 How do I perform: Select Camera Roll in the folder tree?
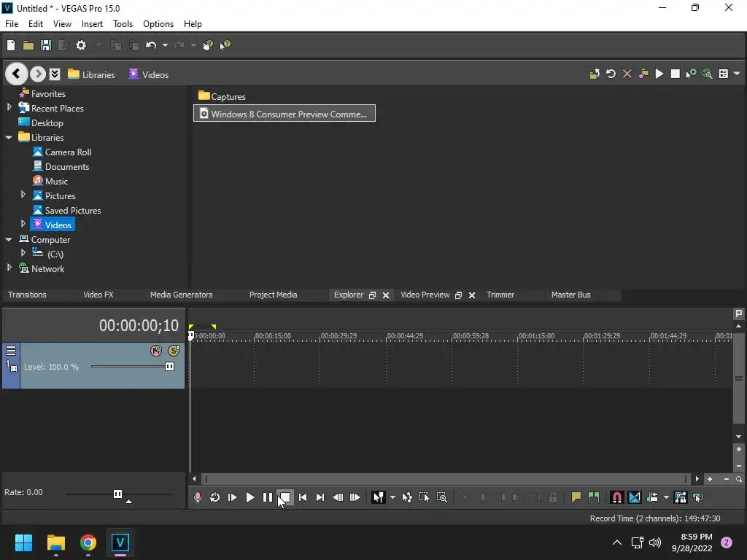coord(62,152)
